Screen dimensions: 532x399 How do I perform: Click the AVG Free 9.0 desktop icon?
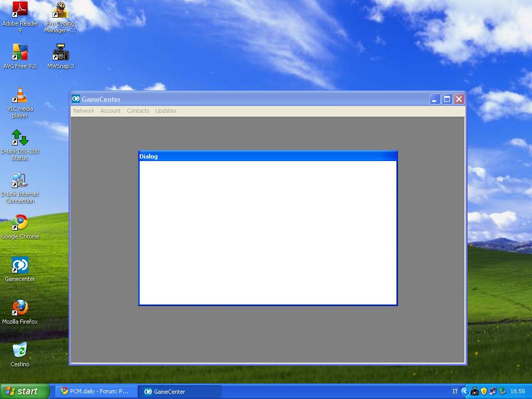click(20, 52)
